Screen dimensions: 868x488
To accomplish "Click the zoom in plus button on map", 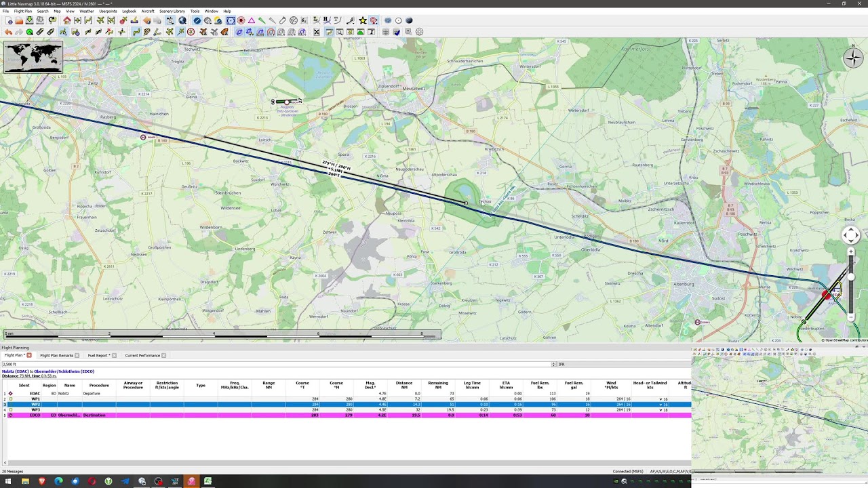I will 851,251.
